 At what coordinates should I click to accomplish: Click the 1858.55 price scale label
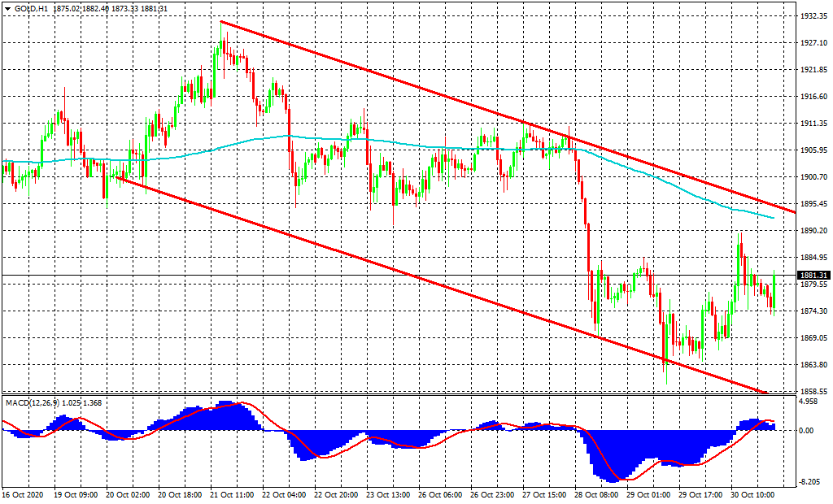coord(814,391)
